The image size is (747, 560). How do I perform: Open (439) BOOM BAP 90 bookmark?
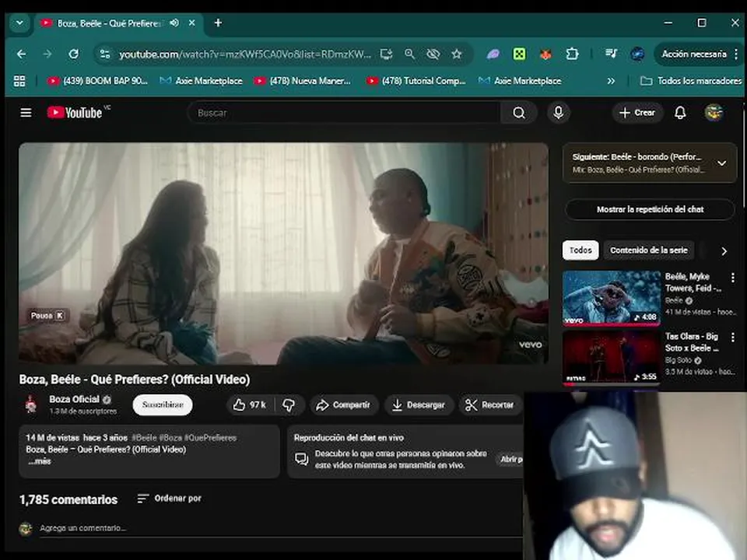point(98,81)
